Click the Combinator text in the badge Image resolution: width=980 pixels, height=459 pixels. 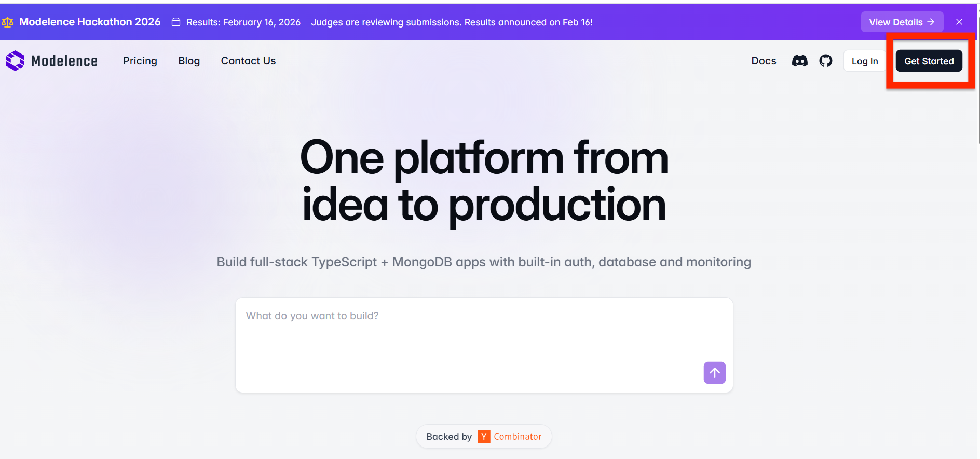click(x=518, y=437)
